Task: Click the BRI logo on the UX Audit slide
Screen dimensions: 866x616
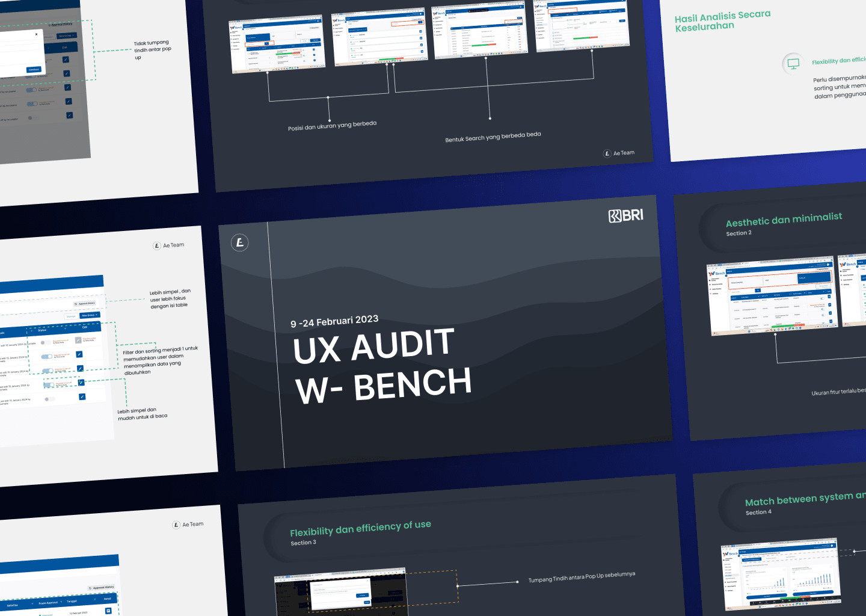Action: (625, 215)
